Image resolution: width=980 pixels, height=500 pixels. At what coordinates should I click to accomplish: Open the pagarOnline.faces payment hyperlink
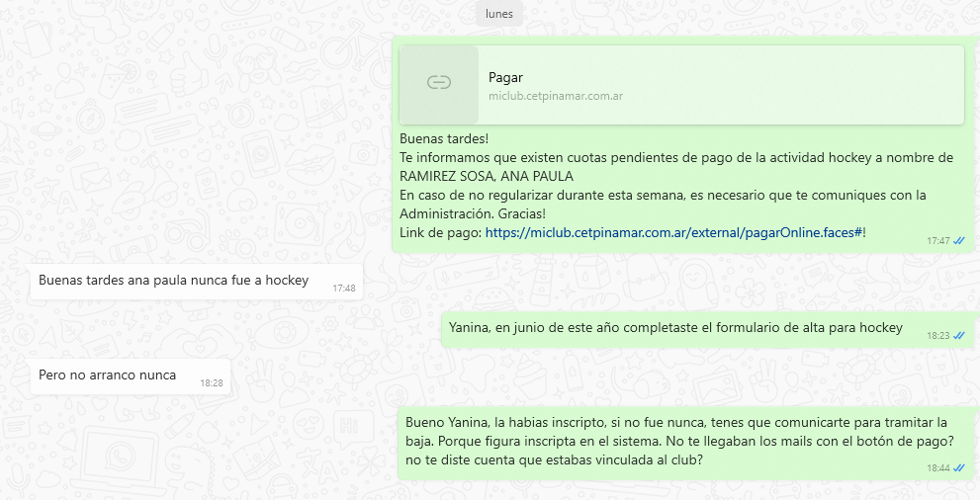674,232
